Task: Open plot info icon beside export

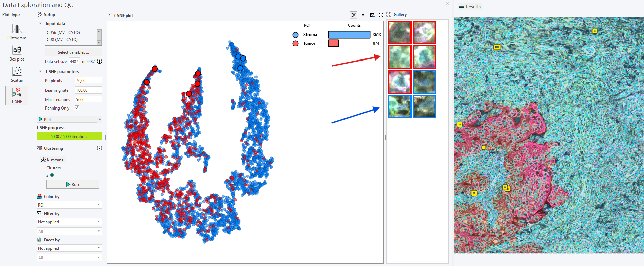Action: (x=381, y=15)
